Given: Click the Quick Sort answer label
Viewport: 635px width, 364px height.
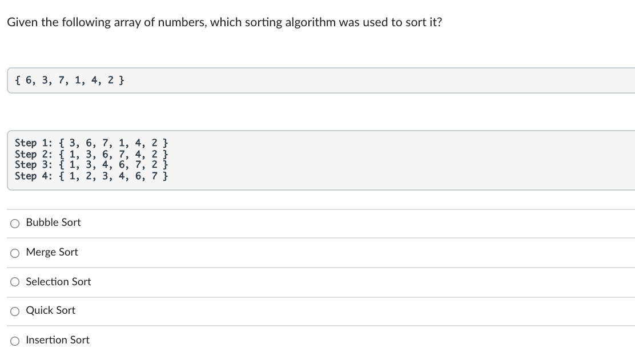Looking at the screenshot, I should 51,310.
